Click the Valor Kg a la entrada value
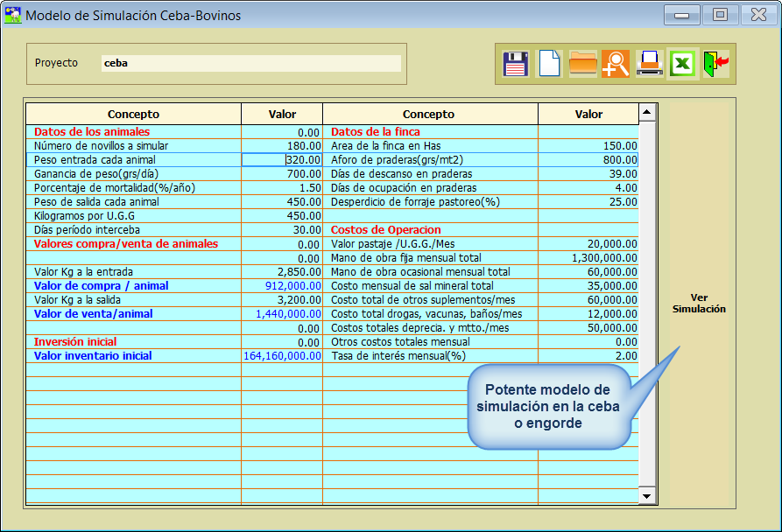 [282, 272]
